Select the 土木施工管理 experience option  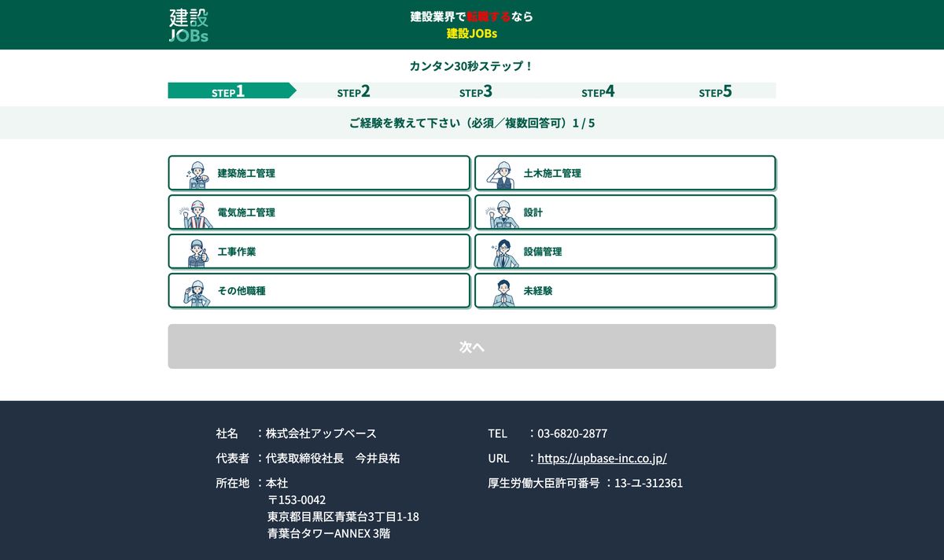pyautogui.click(x=625, y=173)
